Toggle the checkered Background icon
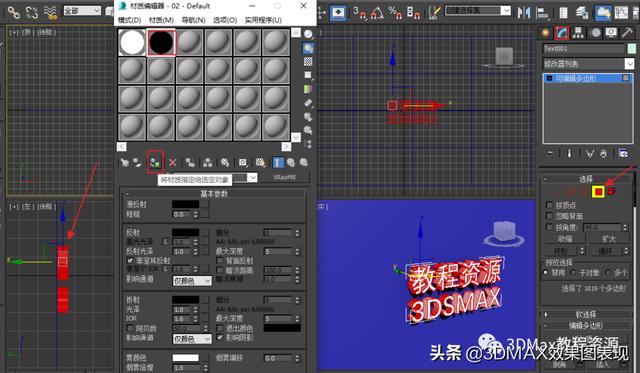This screenshot has height=373, width=640. (308, 62)
